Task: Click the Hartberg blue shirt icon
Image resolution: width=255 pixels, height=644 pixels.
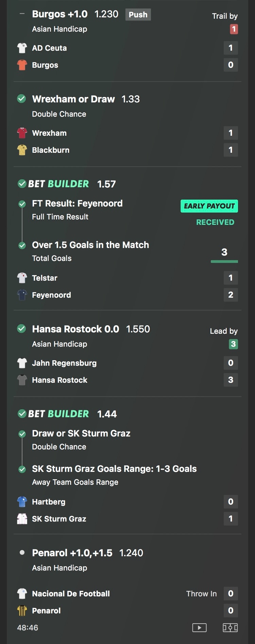Action: (x=22, y=502)
